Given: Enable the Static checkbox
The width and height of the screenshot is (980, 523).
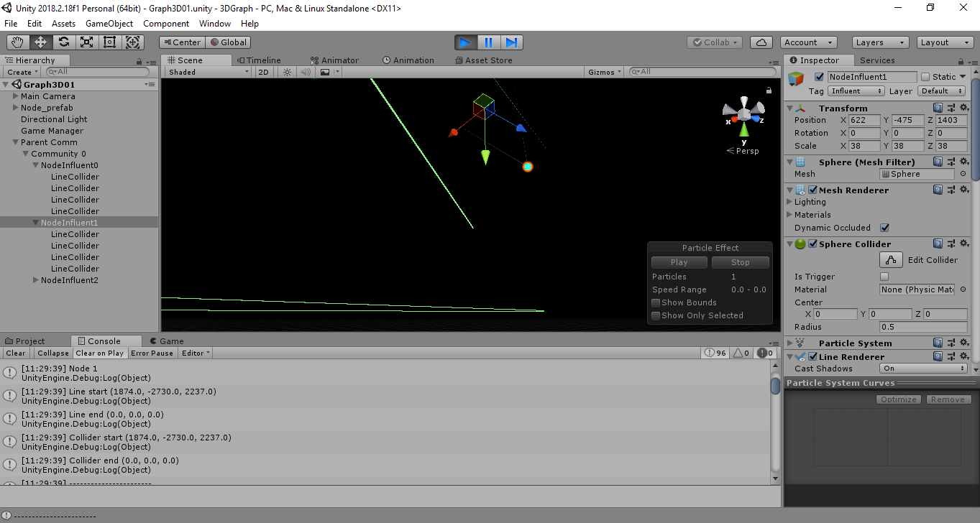Looking at the screenshot, I should [x=925, y=77].
